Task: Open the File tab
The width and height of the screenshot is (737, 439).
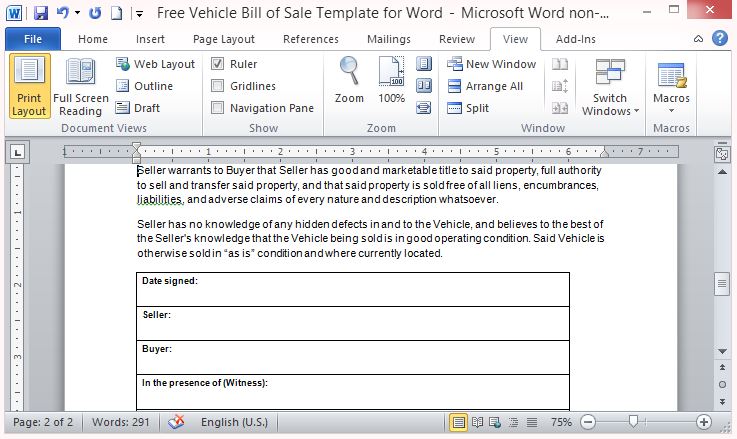Action: [x=32, y=39]
